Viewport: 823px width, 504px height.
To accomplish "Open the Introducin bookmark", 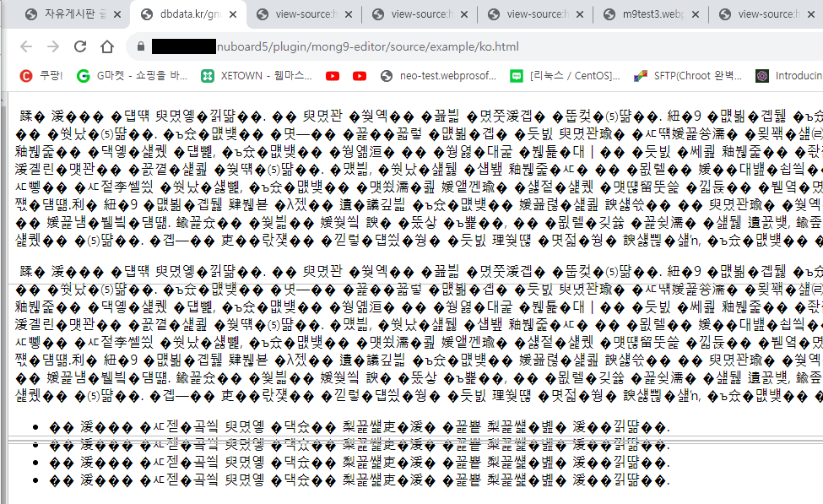I will click(x=789, y=76).
